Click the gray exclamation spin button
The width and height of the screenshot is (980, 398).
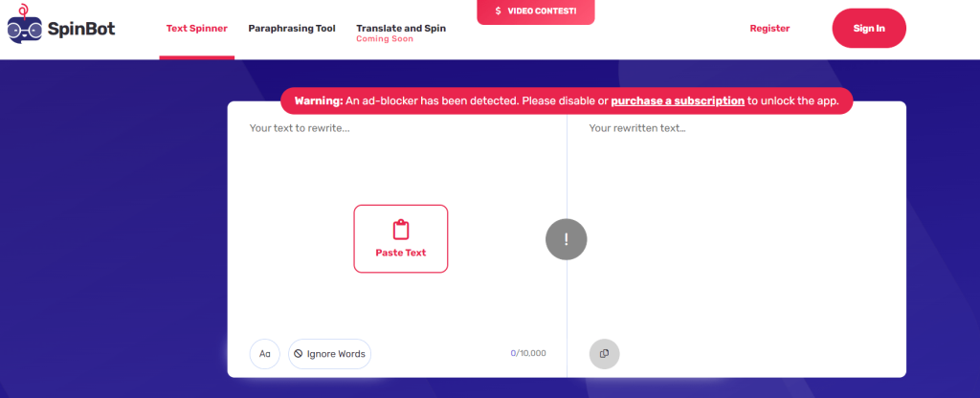click(x=567, y=238)
